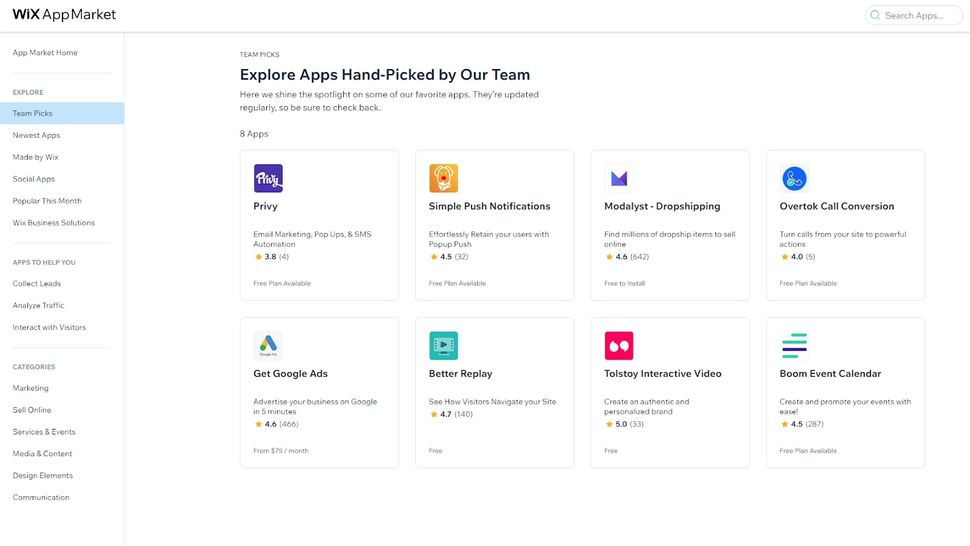
Task: Open Wix Business Solutions
Action: click(54, 223)
